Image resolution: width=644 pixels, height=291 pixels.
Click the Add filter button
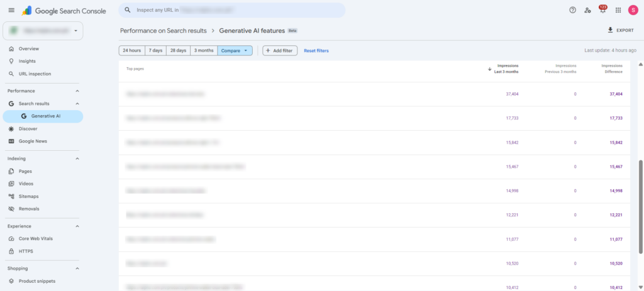280,50
